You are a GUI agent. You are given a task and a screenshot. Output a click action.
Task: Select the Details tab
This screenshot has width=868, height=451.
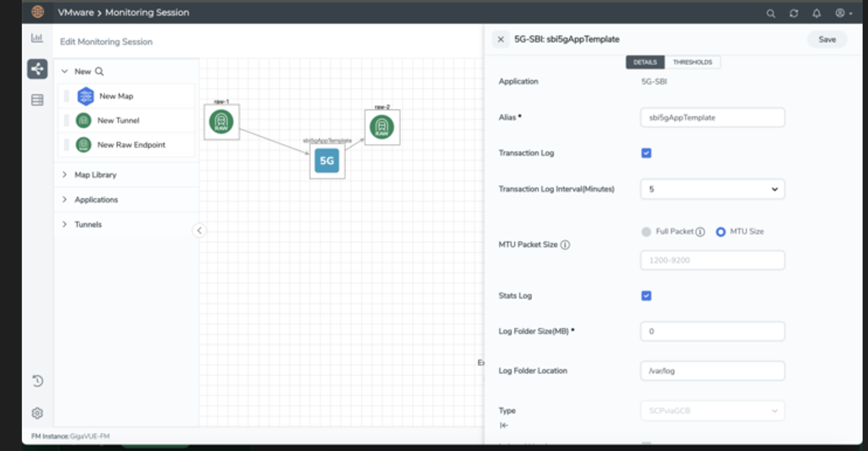pos(645,62)
